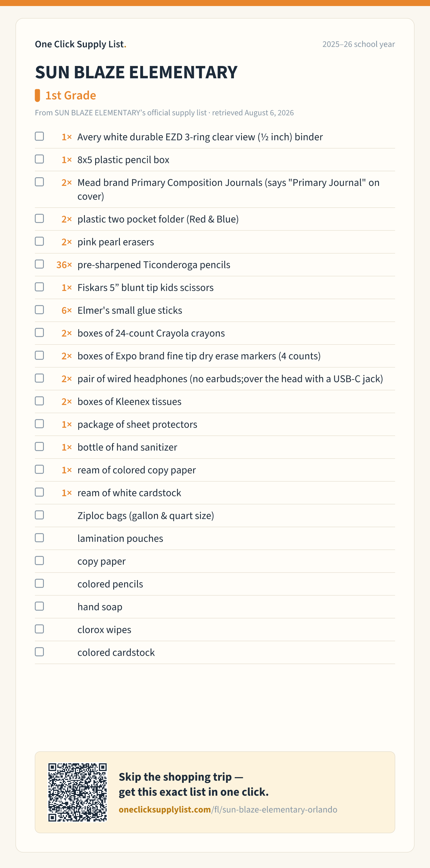Open the oneclicksupplylist.com sun-blaze-elementary link
Screen dimensions: 430x868
(228, 809)
